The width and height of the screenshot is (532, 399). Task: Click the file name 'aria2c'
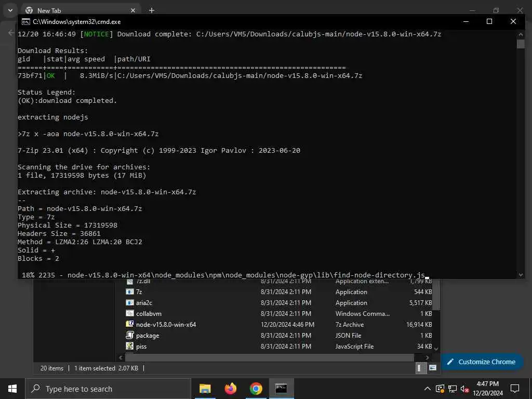point(144,303)
